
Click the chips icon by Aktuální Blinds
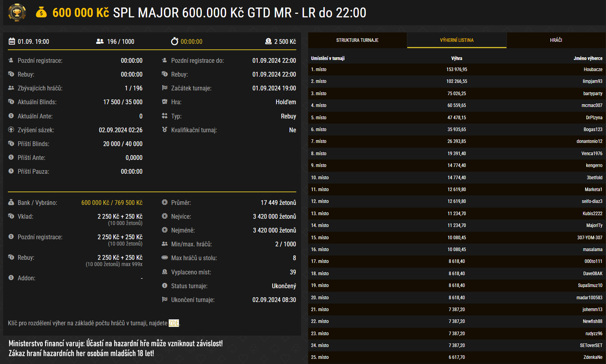click(11, 102)
